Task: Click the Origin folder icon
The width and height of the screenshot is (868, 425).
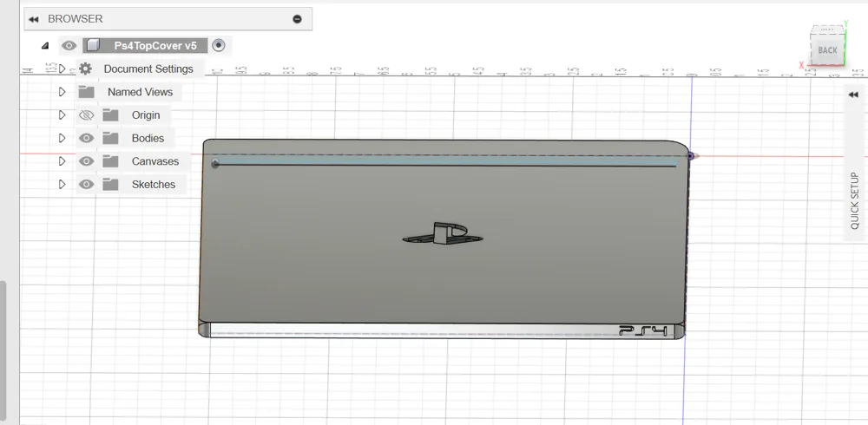Action: tap(111, 115)
